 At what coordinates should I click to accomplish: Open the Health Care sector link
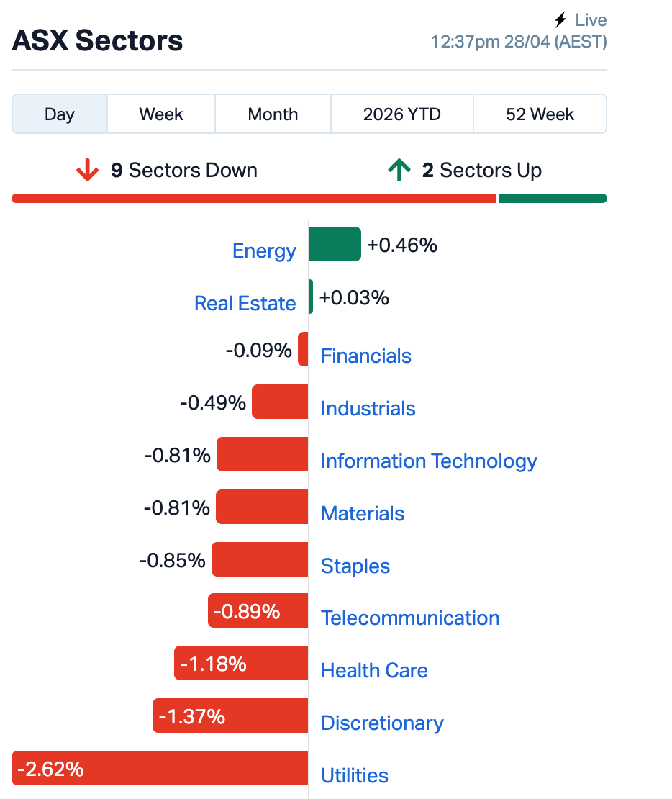[x=374, y=671]
